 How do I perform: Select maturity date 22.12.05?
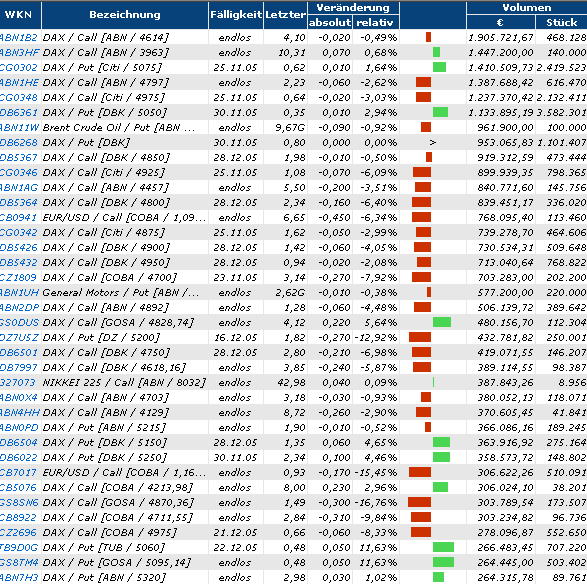pyautogui.click(x=235, y=547)
